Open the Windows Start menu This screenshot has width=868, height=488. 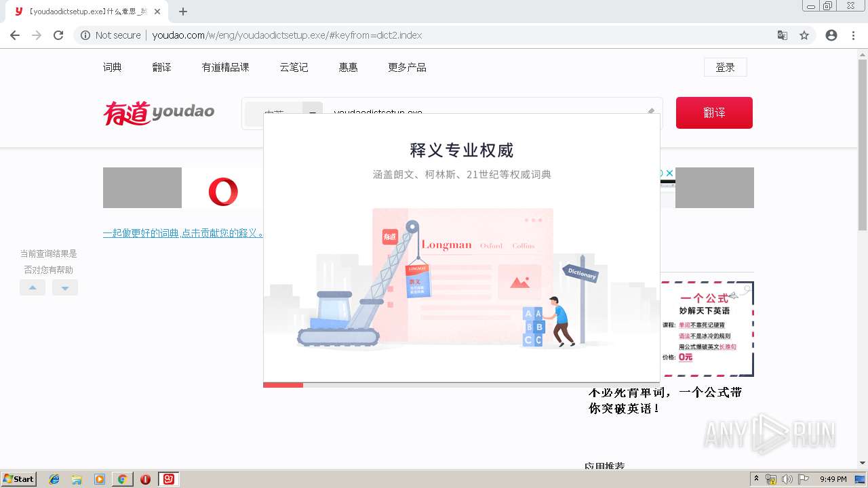(19, 479)
